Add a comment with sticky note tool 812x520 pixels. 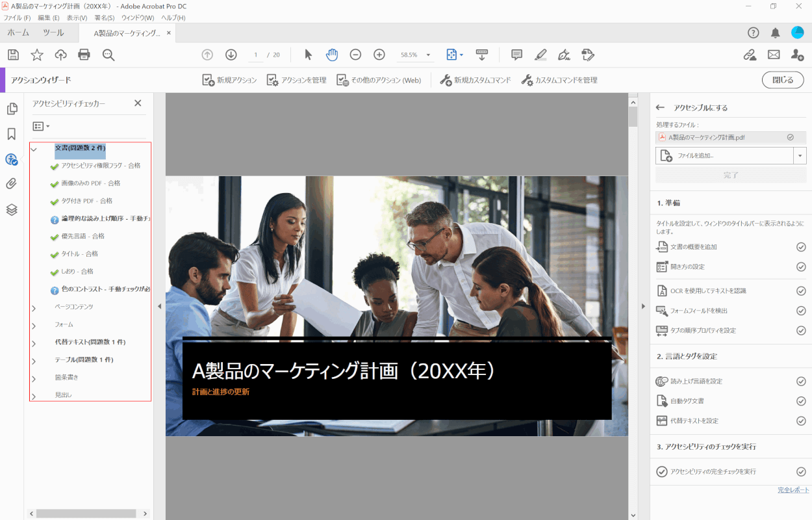tap(516, 55)
